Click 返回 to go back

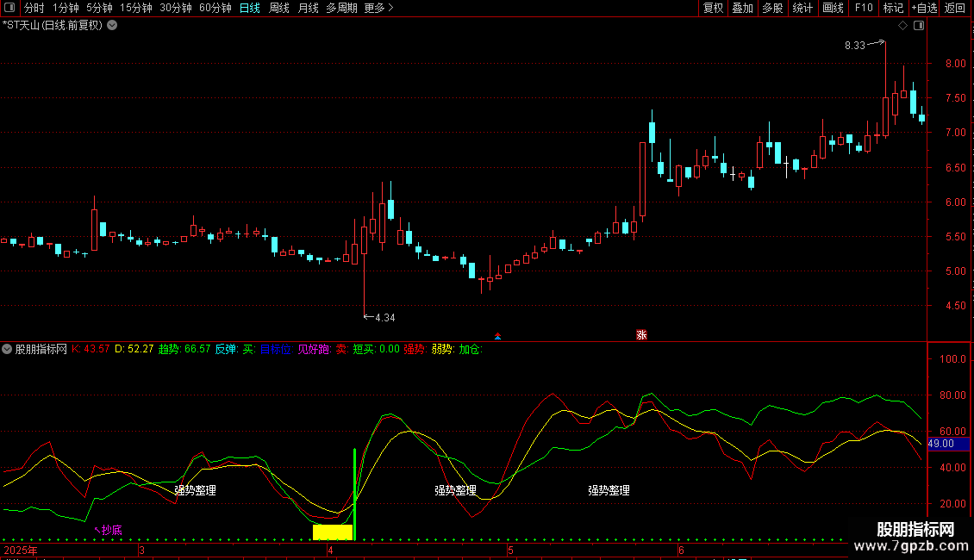coord(955,8)
